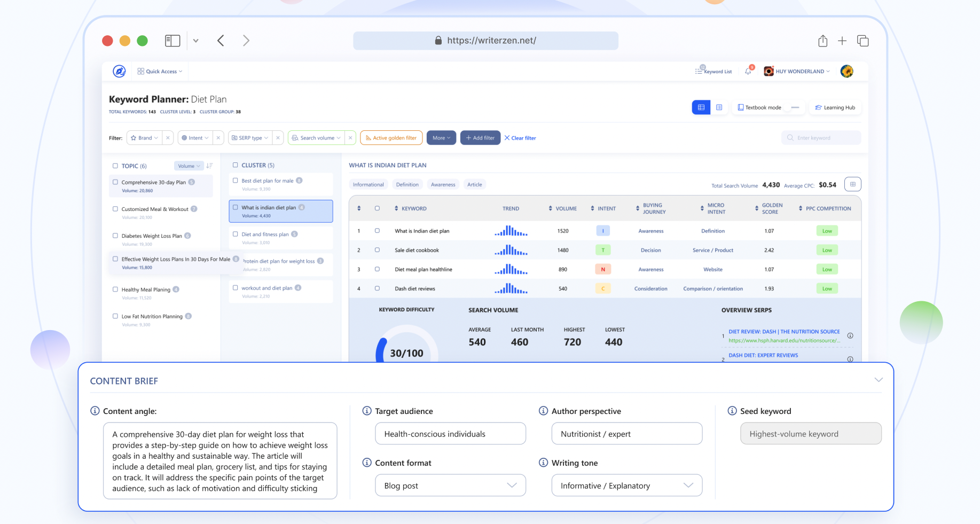Switch to the Definition tab
The image size is (980, 524).
407,184
